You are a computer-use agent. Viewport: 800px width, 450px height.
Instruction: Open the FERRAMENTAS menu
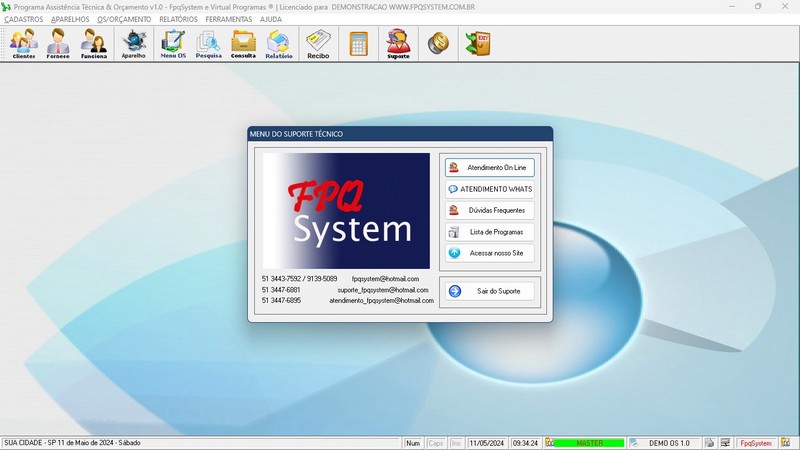(x=228, y=19)
